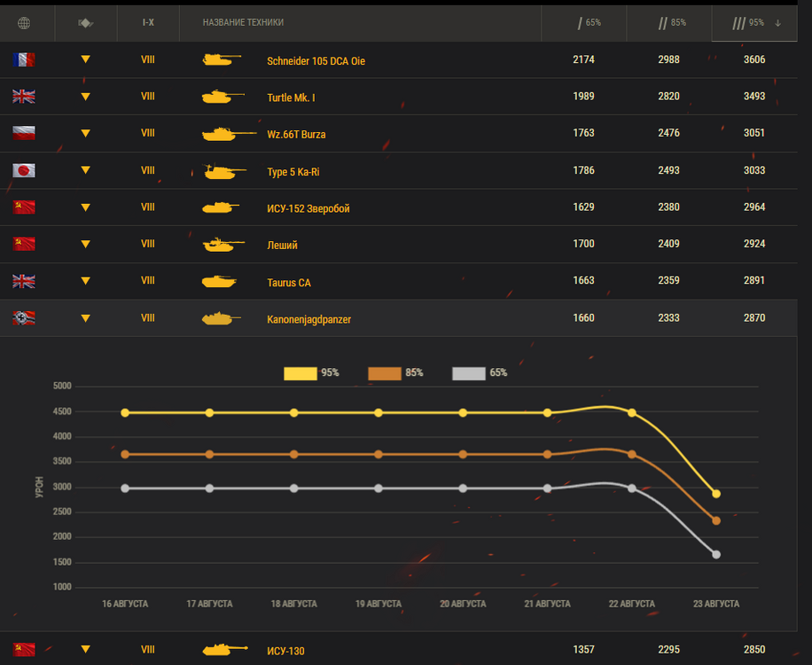Toggle the 65% series in chart legend
Screen dimensions: 812x665
tap(480, 373)
